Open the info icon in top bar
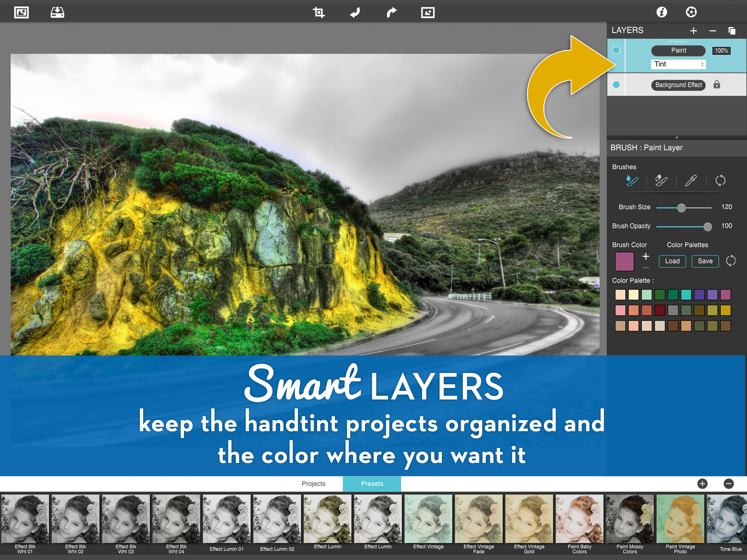This screenshot has height=560, width=747. click(662, 12)
